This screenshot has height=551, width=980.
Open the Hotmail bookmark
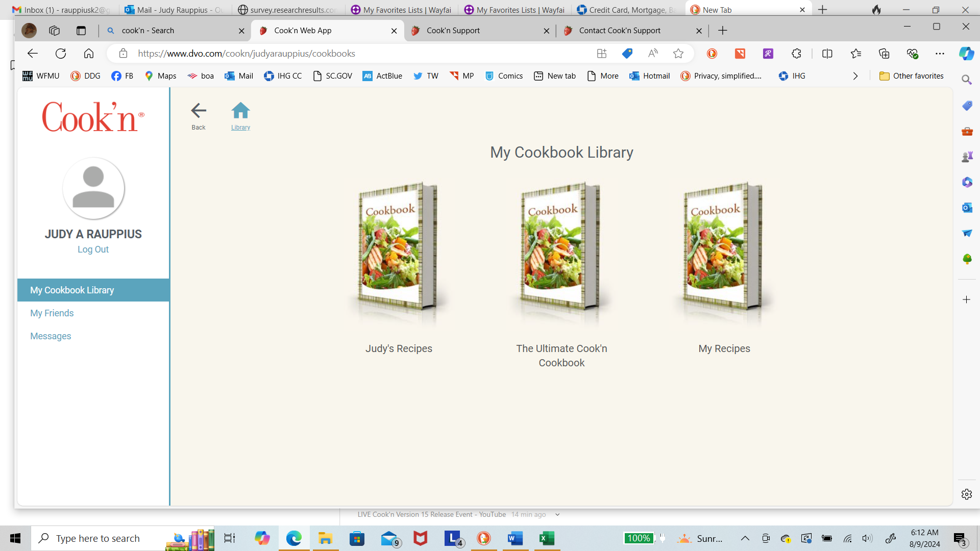[x=649, y=76]
